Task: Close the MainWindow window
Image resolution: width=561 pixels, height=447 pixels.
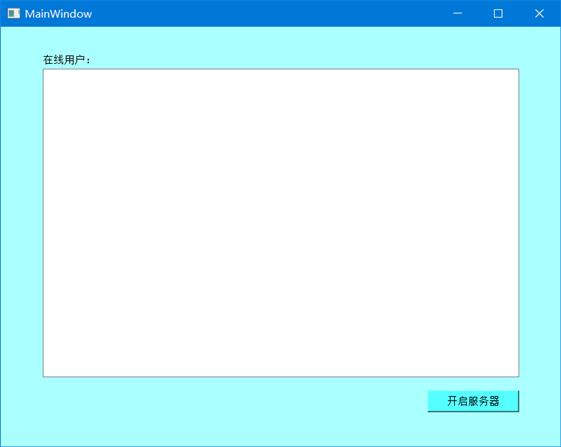Action: tap(539, 13)
